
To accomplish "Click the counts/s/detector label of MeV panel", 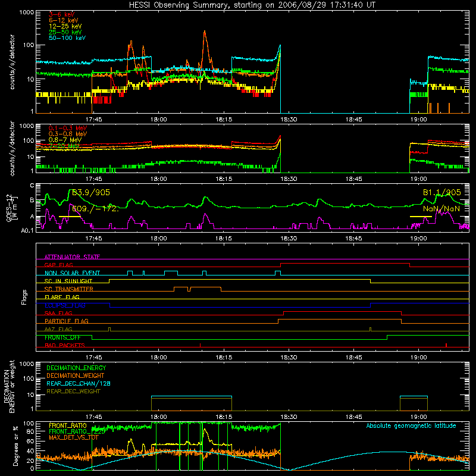I will point(12,148).
